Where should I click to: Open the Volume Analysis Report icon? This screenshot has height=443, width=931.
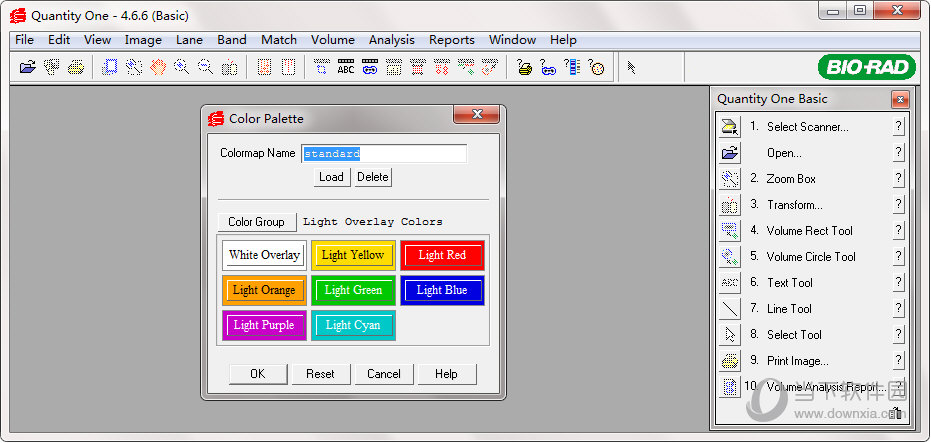(730, 387)
